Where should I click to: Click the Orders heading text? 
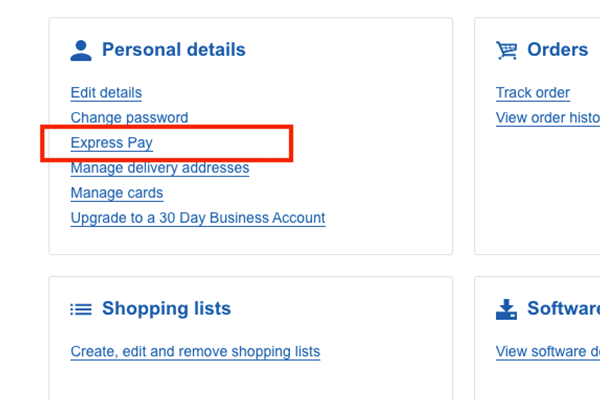click(x=558, y=50)
